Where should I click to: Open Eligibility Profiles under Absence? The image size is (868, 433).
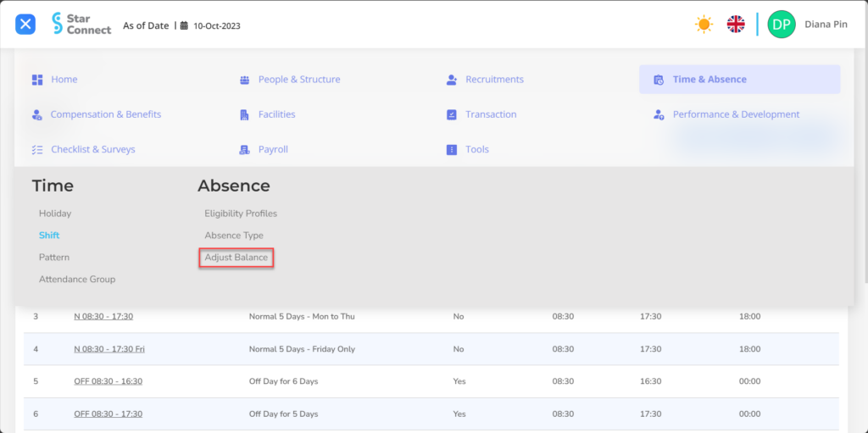pyautogui.click(x=241, y=214)
